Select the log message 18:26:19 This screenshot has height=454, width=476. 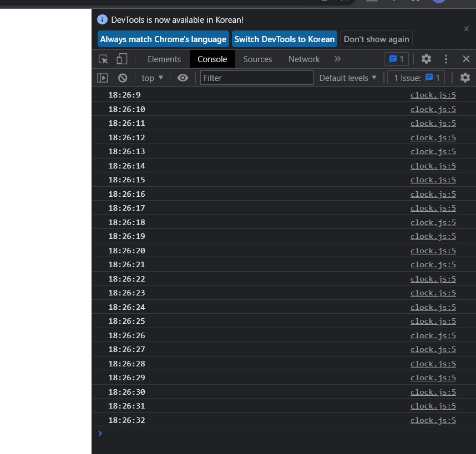pos(126,236)
